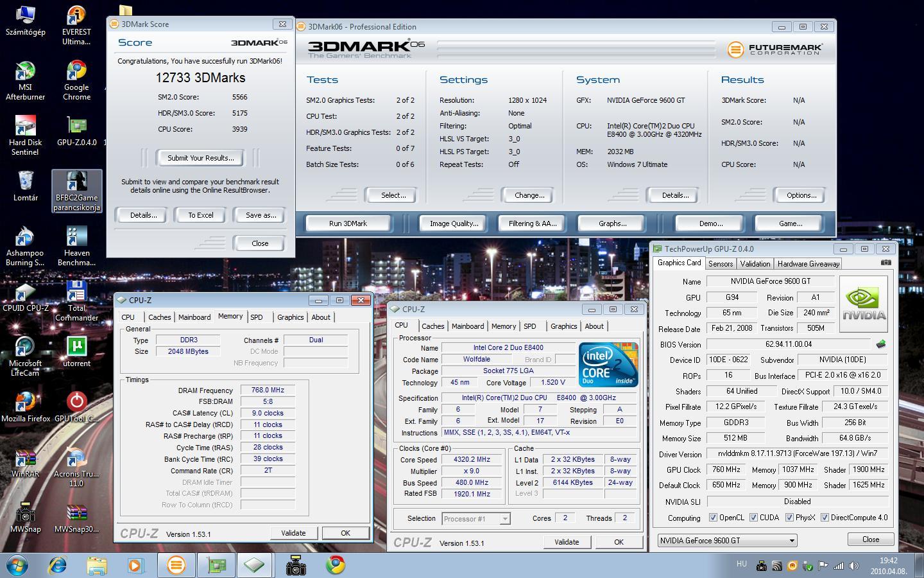Click the Game button in 3DMark06
The image size is (924, 578).
pyautogui.click(x=790, y=223)
